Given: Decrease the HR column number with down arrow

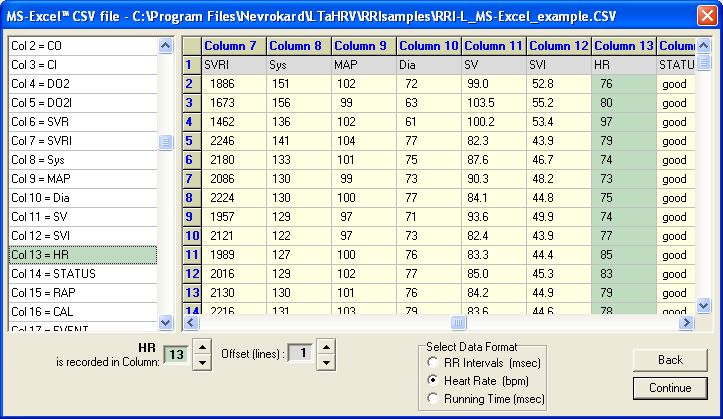Looking at the screenshot, I should pos(200,361).
